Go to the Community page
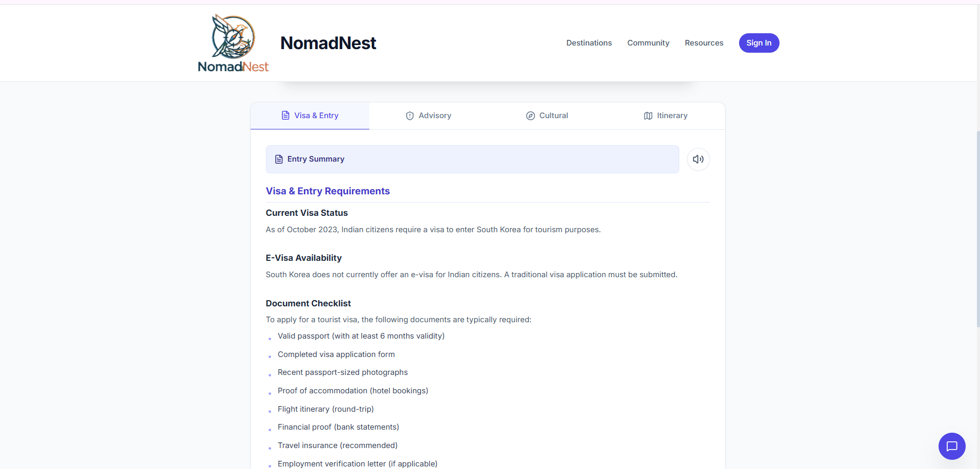 coord(648,43)
